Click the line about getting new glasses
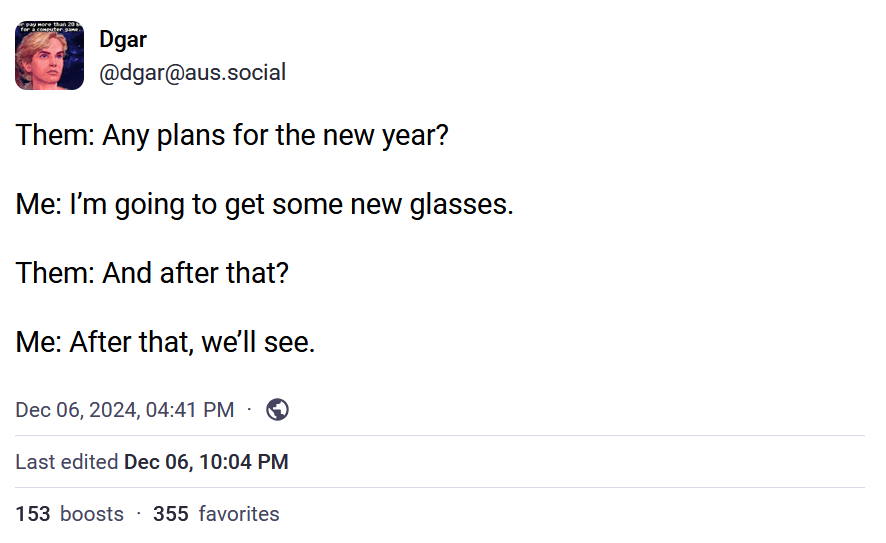The image size is (886, 543). [264, 205]
